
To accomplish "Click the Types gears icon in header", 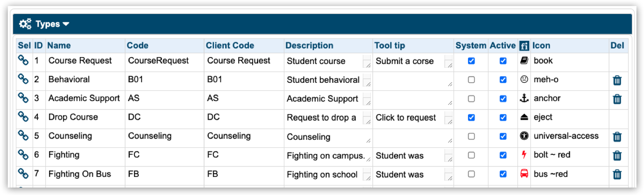I will pos(25,24).
